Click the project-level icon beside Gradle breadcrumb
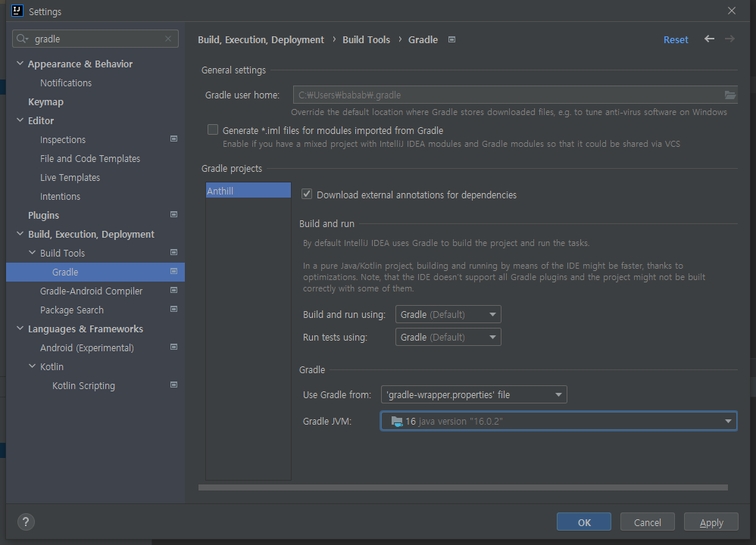The image size is (756, 545). pyautogui.click(x=451, y=39)
